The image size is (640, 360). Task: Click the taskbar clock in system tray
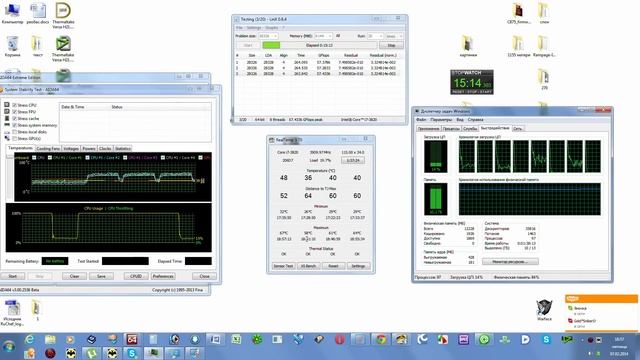619,346
